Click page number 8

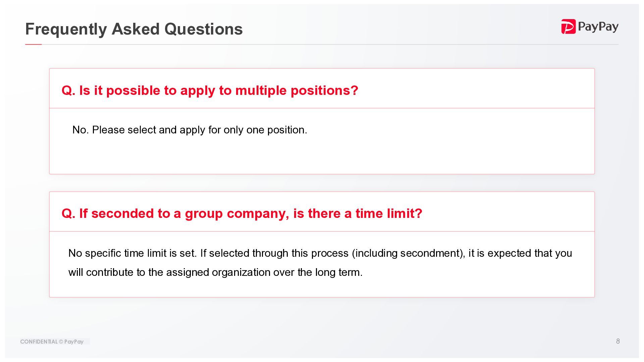(618, 341)
